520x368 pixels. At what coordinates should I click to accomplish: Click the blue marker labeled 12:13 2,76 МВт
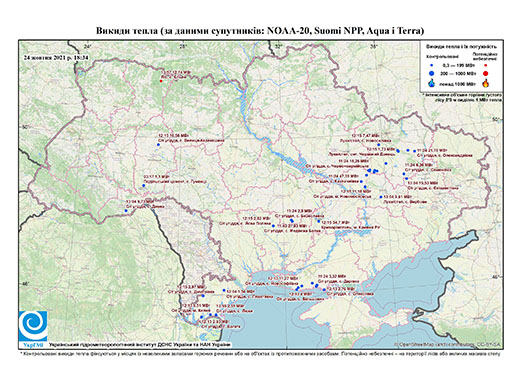click(324, 290)
